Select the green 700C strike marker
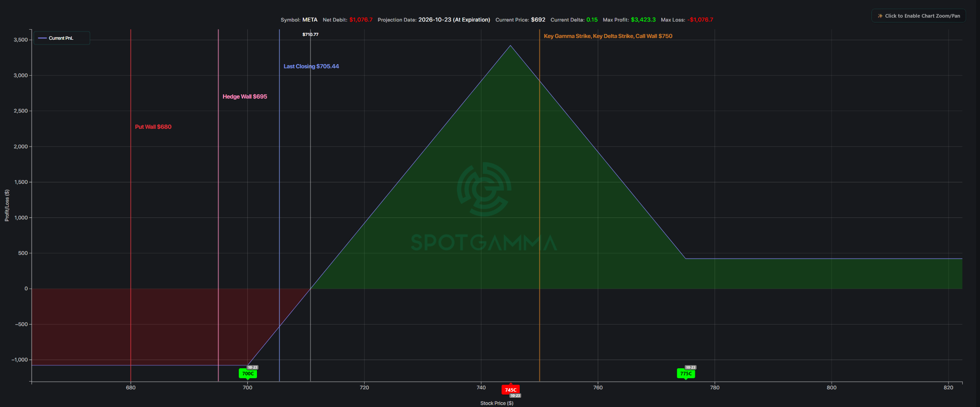This screenshot has width=980, height=407. point(248,373)
